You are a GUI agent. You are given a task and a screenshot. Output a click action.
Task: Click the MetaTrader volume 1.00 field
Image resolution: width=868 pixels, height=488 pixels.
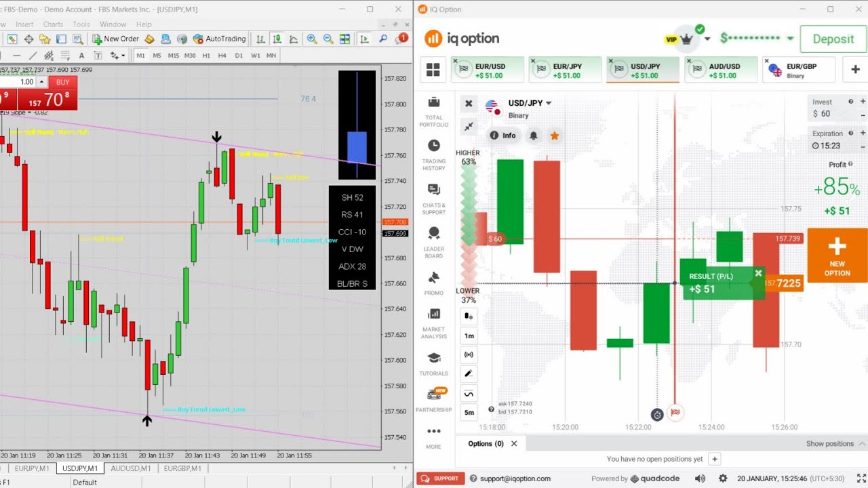(x=19, y=82)
